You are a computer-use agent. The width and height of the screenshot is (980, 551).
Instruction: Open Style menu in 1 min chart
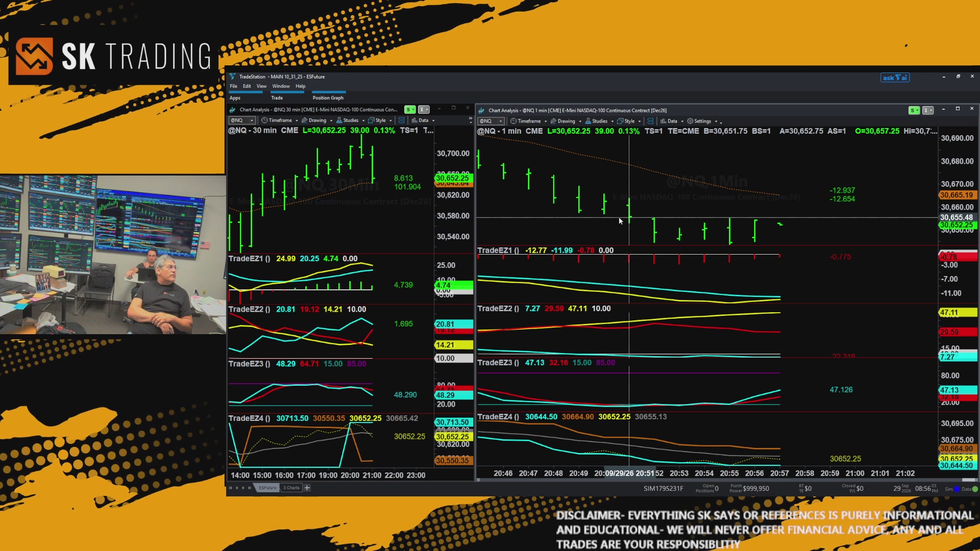pyautogui.click(x=628, y=121)
